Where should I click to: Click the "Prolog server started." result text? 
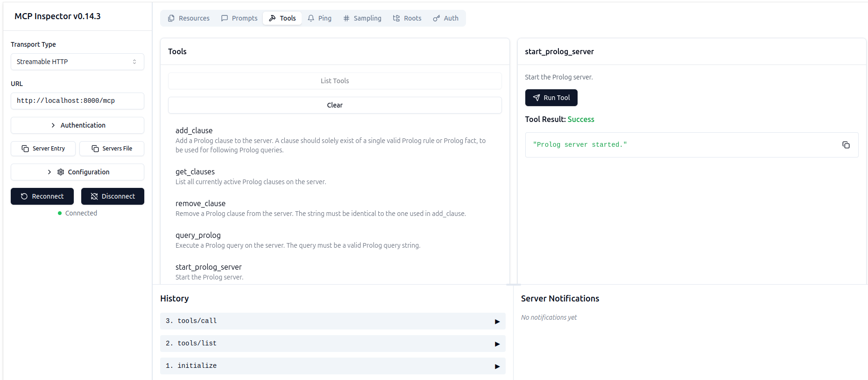tap(580, 145)
